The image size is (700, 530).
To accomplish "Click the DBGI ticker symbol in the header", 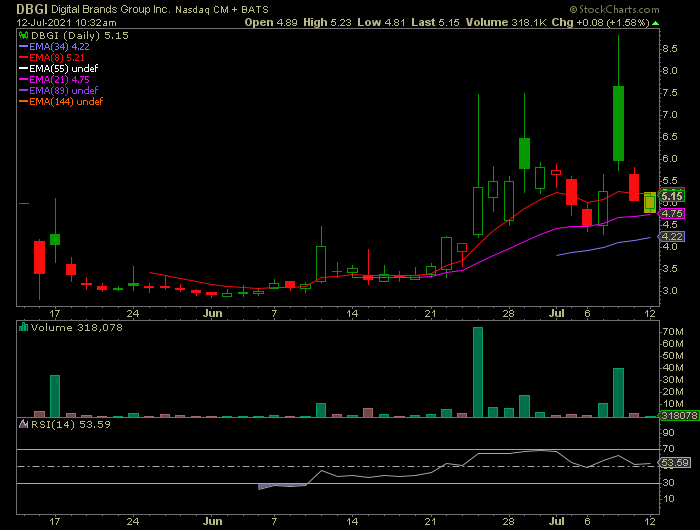I will click(32, 9).
